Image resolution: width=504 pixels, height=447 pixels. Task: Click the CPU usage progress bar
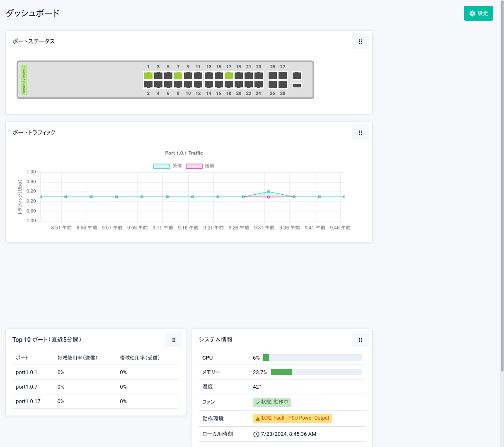click(x=313, y=358)
